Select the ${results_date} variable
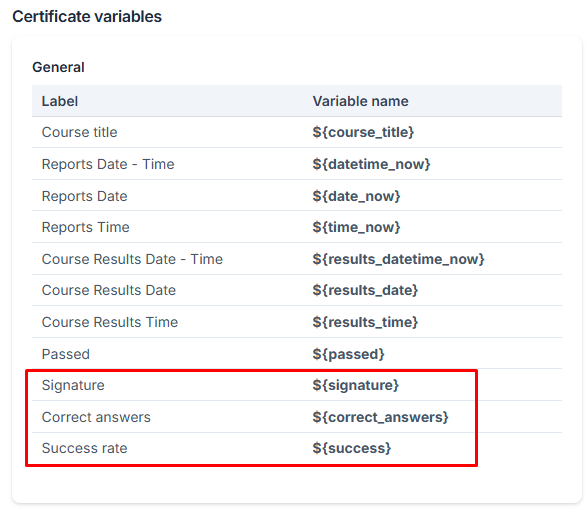588x509 pixels. click(x=365, y=290)
